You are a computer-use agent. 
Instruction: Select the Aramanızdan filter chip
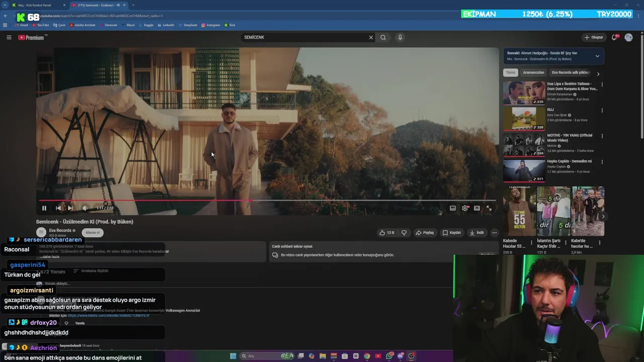533,72
